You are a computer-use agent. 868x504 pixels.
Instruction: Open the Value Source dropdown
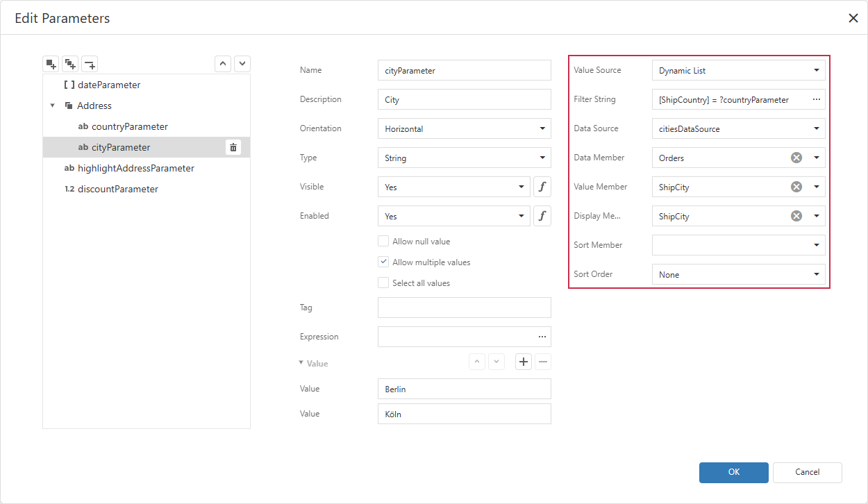[x=739, y=70]
